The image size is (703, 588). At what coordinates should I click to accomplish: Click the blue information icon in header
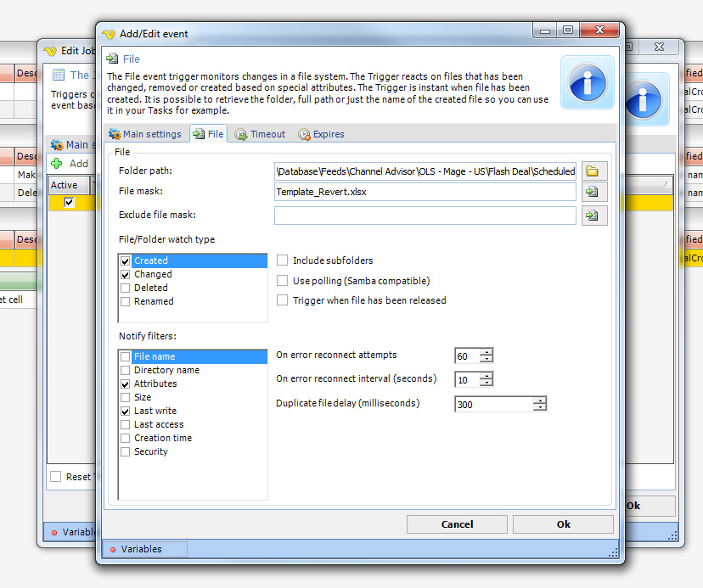tap(587, 82)
